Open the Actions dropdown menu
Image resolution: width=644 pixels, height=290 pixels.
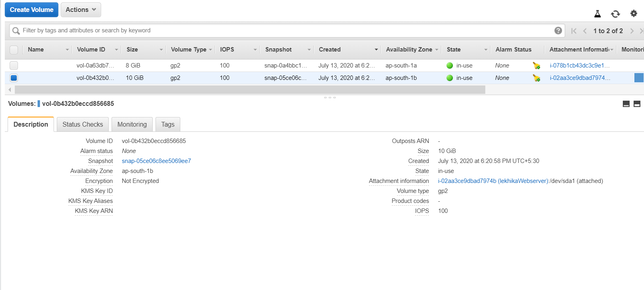click(81, 10)
